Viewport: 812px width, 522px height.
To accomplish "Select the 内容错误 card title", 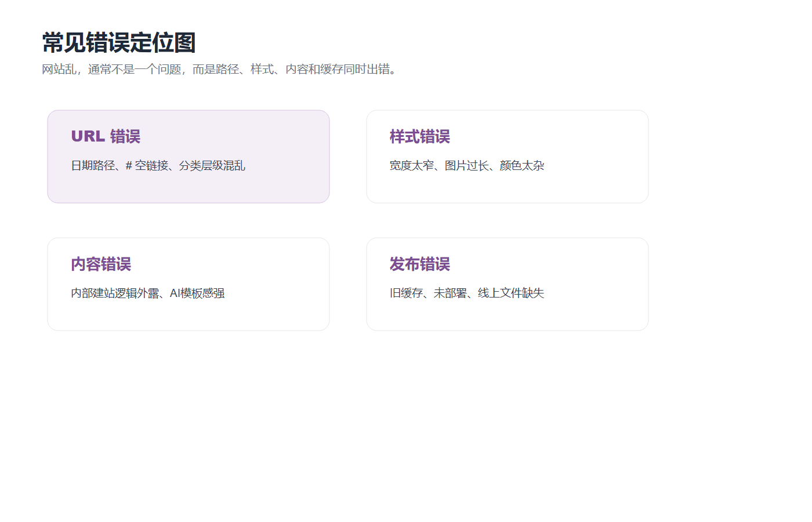I will [x=101, y=264].
